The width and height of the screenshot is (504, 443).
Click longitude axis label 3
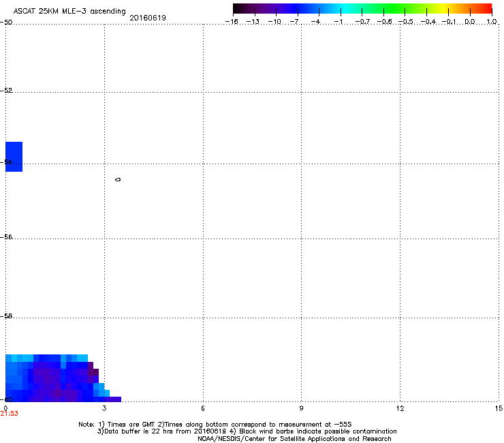click(x=104, y=408)
